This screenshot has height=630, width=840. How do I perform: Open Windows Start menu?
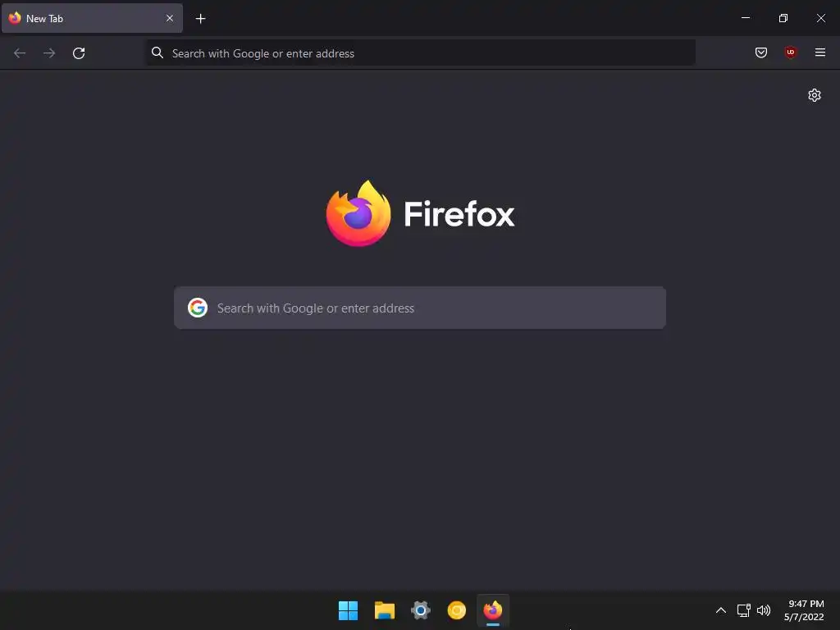coord(348,610)
